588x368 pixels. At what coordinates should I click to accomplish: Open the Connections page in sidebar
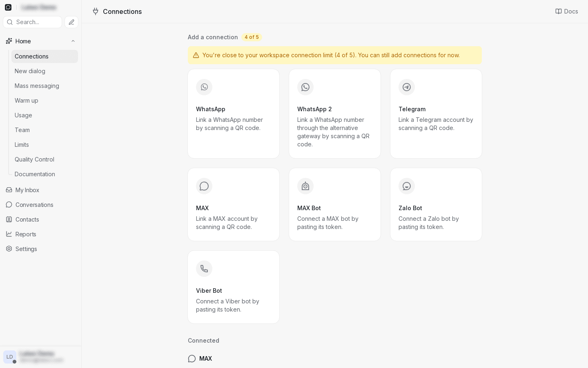45,56
